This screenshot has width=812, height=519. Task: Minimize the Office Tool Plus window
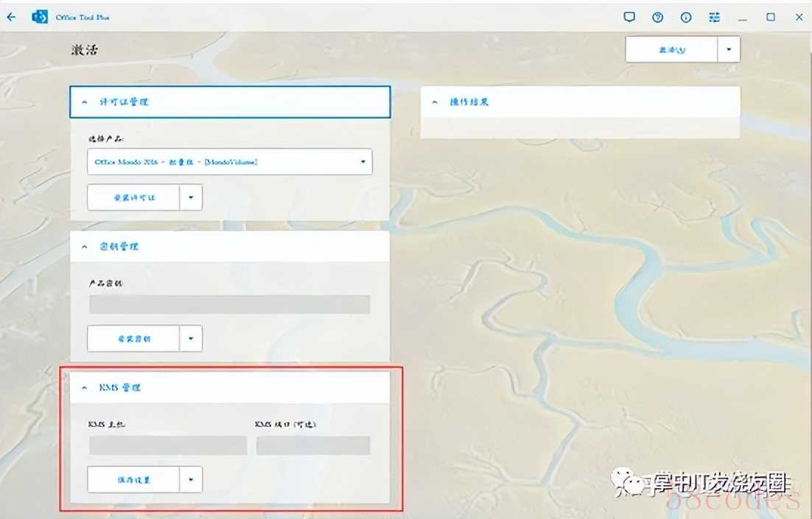pos(743,17)
